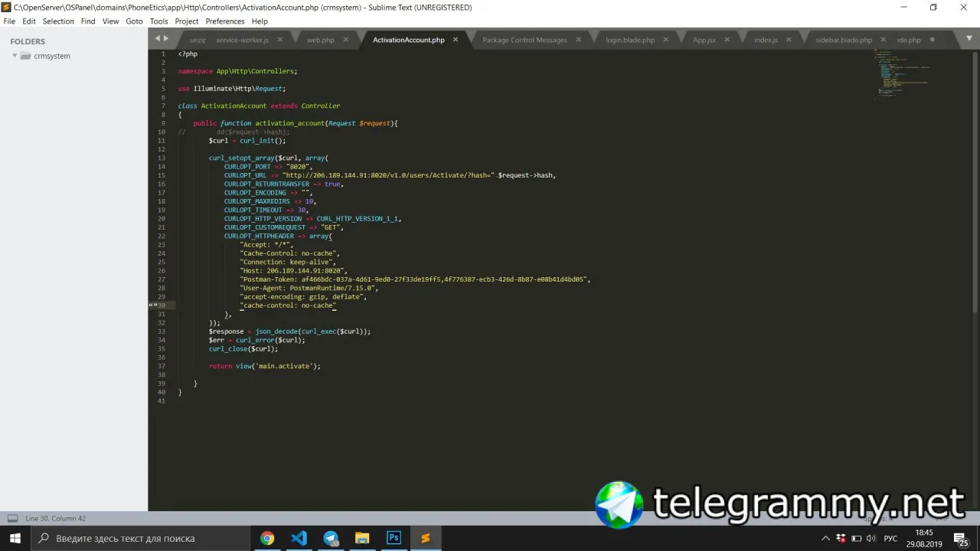
Task: Open the notification center icon
Action: (x=960, y=538)
